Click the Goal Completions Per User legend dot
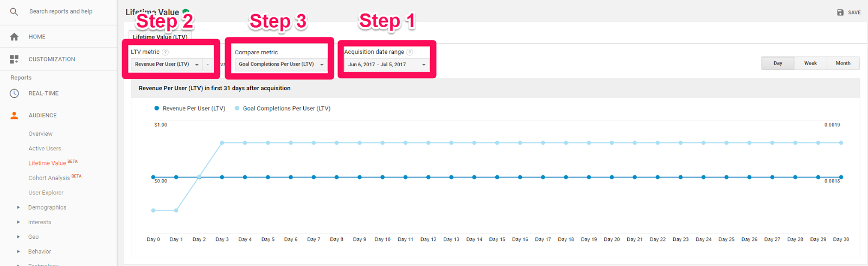The height and width of the screenshot is (266, 868). [x=237, y=108]
